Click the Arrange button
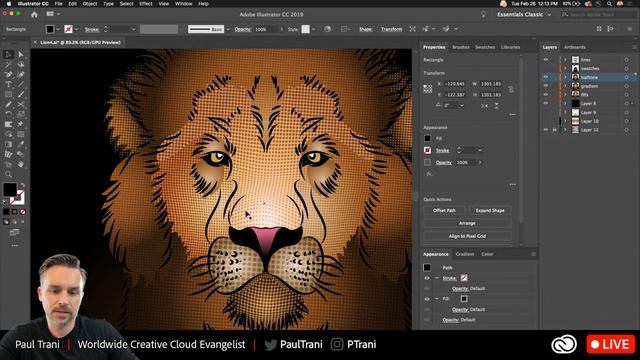The width and height of the screenshot is (640, 360). point(467,223)
